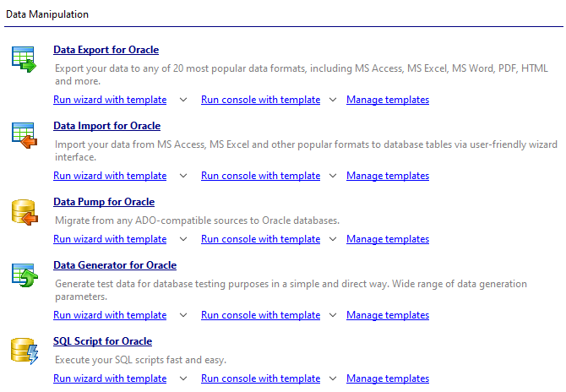
Task: Run wizard with template for Data Import
Action: click(x=110, y=176)
